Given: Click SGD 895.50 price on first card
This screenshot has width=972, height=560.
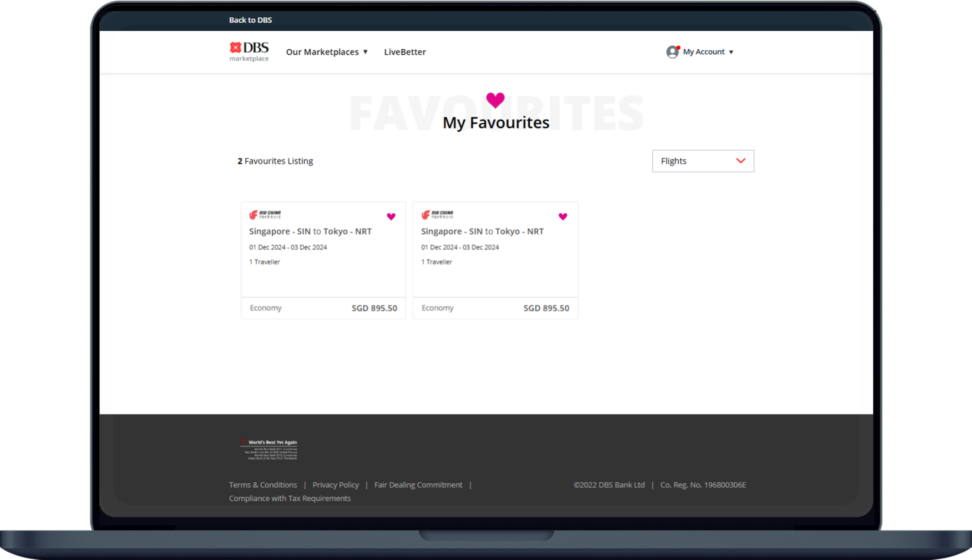Looking at the screenshot, I should 374,308.
